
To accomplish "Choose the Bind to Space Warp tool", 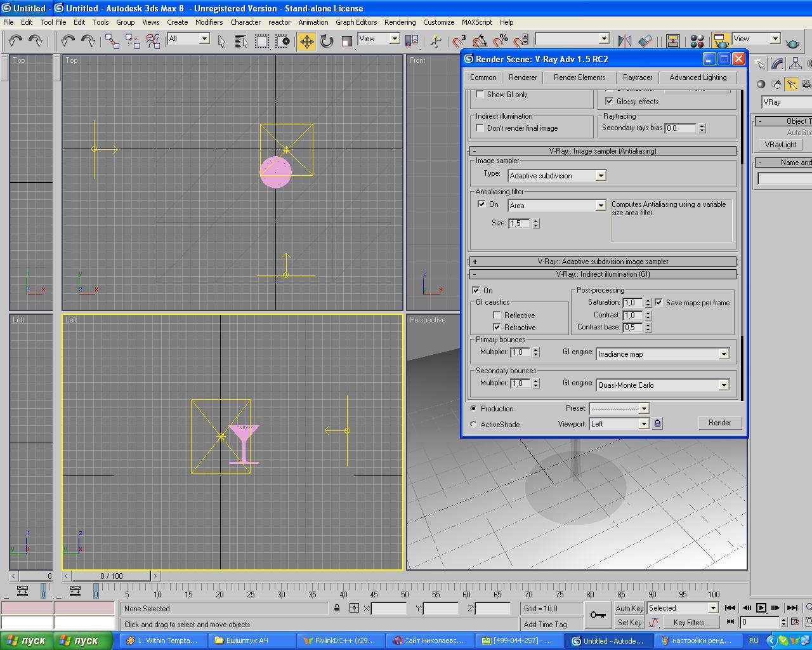I will pyautogui.click(x=153, y=41).
